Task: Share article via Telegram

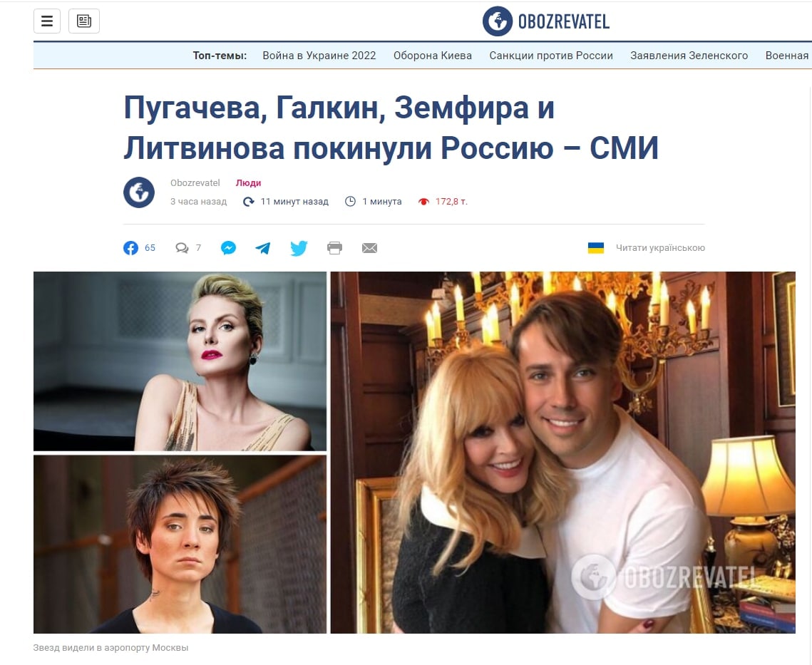Action: pos(263,248)
